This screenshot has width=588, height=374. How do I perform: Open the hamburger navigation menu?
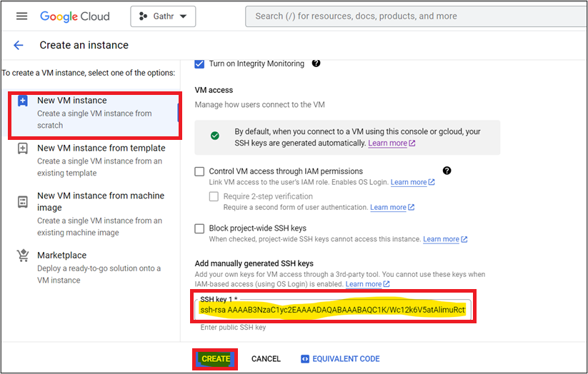click(x=21, y=16)
